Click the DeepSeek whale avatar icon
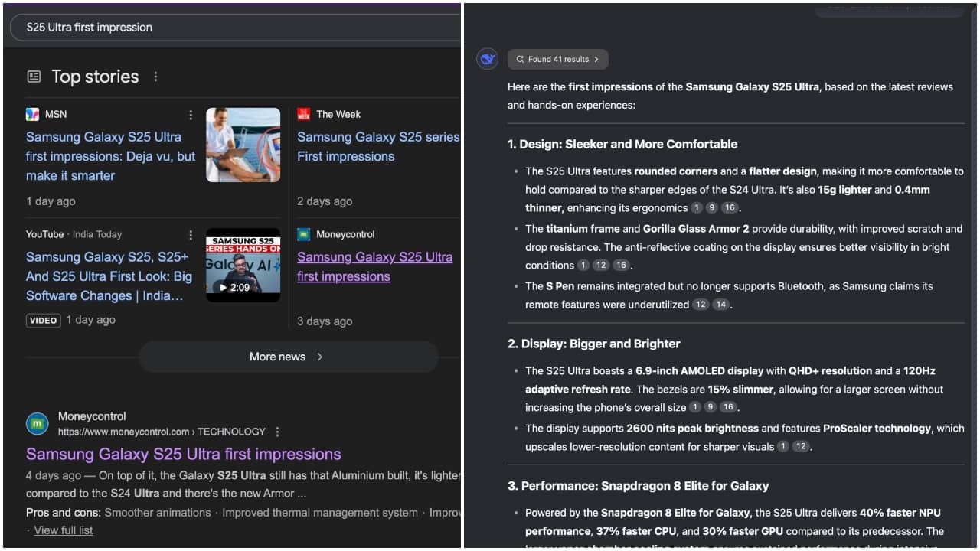980x551 pixels. click(x=488, y=58)
